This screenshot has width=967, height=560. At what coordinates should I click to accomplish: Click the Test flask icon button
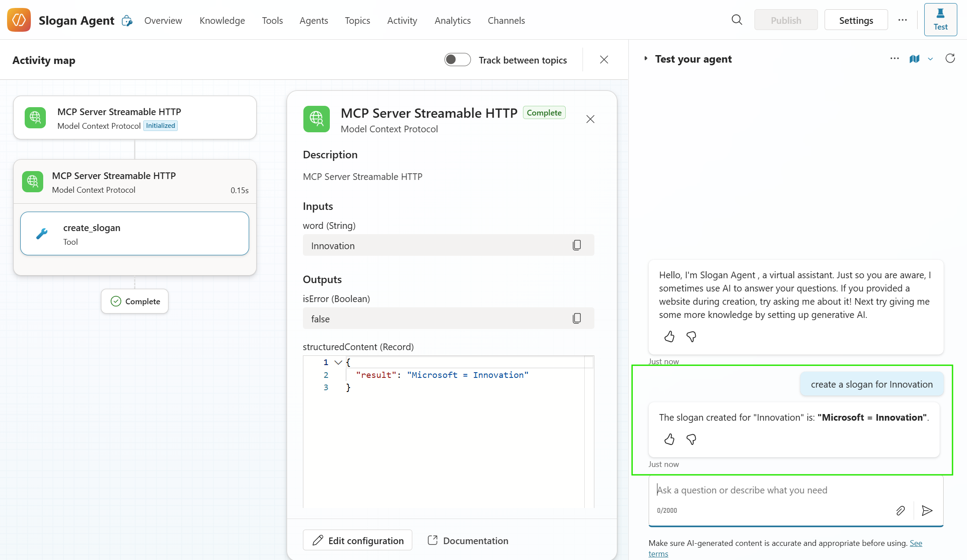(940, 20)
